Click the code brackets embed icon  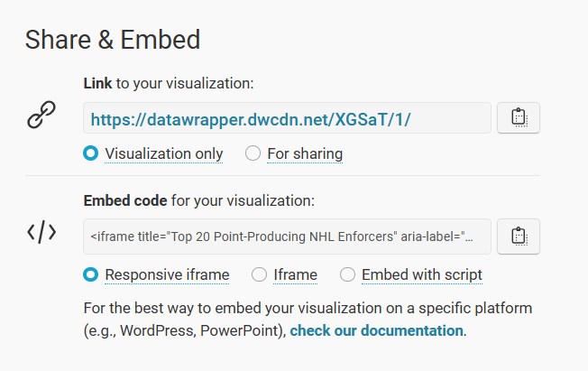(41, 232)
